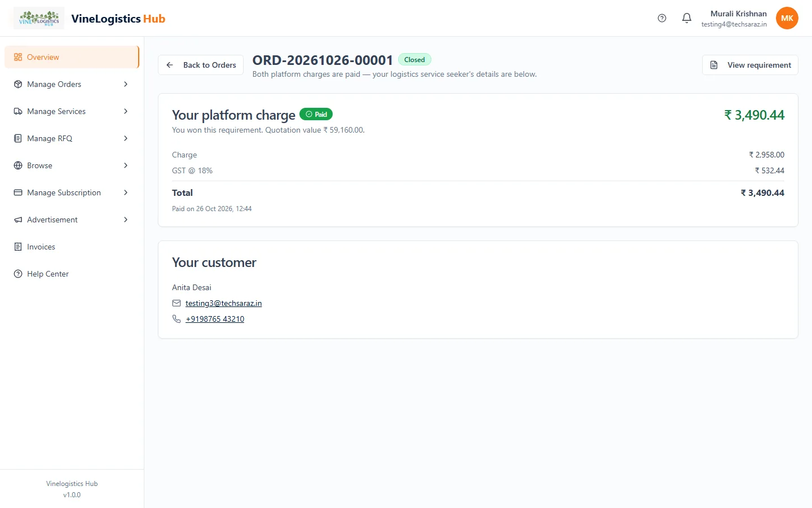Click the envelope icon beside customer email

(x=176, y=303)
